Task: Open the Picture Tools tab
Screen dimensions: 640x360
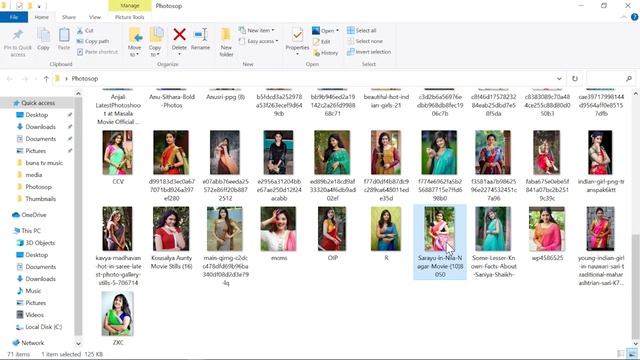Action: tap(129, 17)
